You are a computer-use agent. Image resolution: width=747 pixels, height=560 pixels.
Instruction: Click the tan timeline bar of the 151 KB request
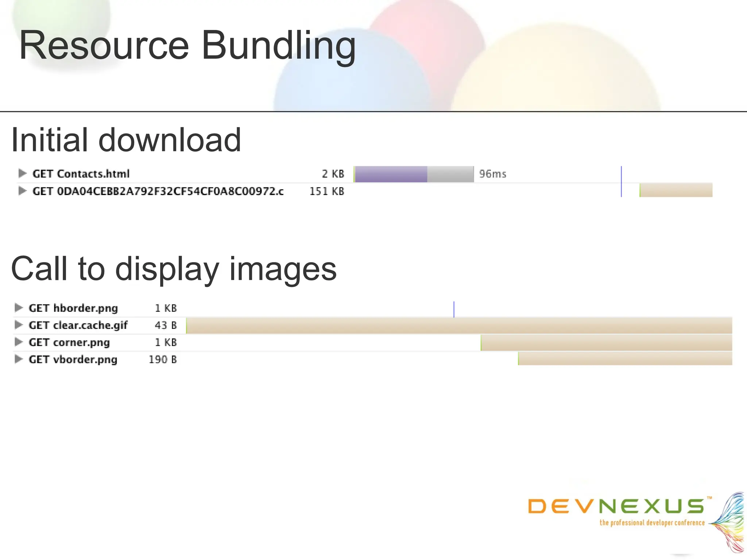tap(676, 190)
